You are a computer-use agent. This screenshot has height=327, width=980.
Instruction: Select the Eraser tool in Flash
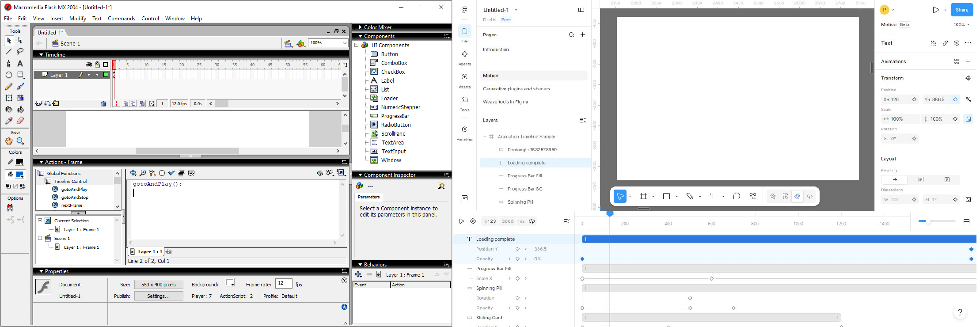tap(20, 121)
